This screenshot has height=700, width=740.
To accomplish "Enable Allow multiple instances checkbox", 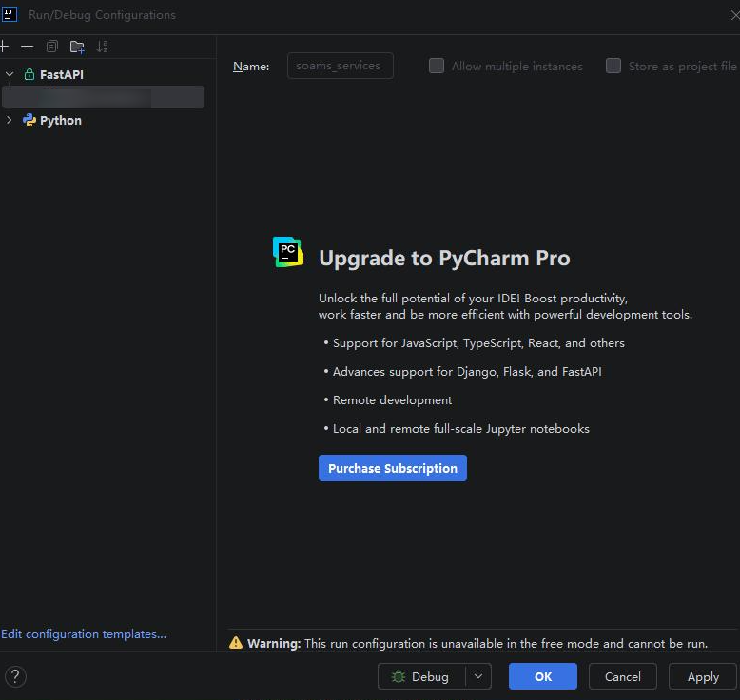I will click(437, 66).
